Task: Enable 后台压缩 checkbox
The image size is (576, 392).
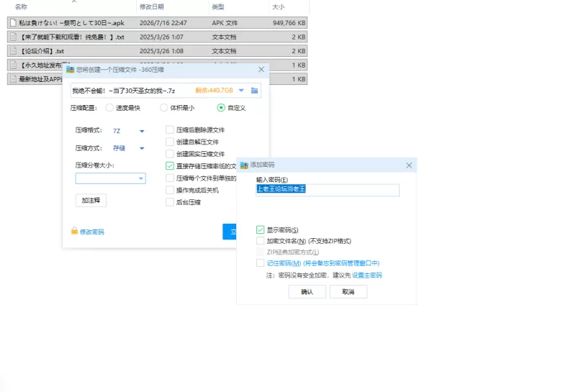Action: [170, 202]
